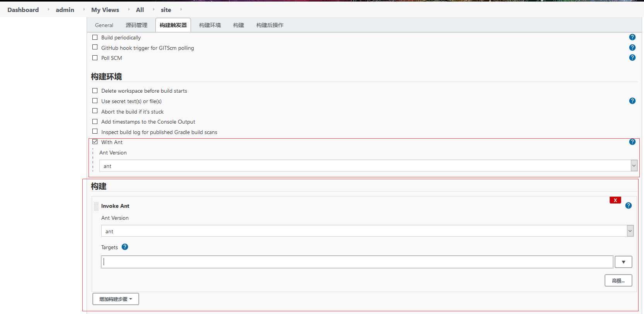Open With Ant version dropdown
The height and width of the screenshot is (314, 644).
pos(368,166)
